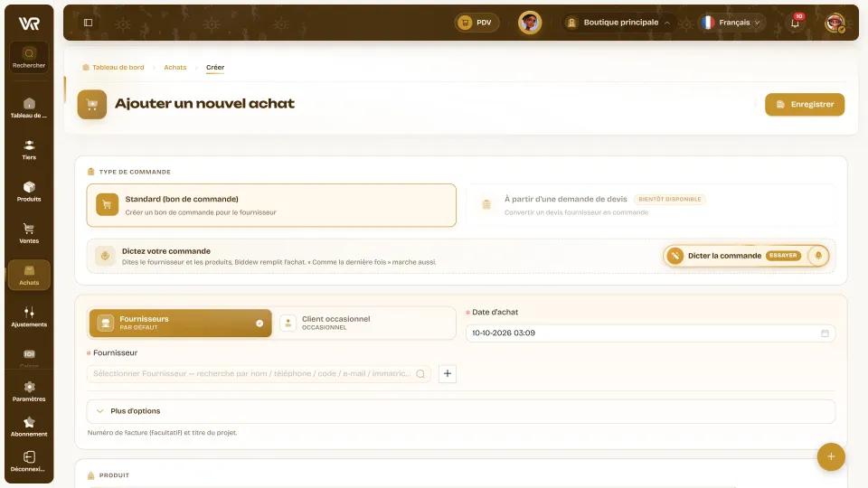
Task: Select the Client occasionnel tab
Action: [364, 324]
